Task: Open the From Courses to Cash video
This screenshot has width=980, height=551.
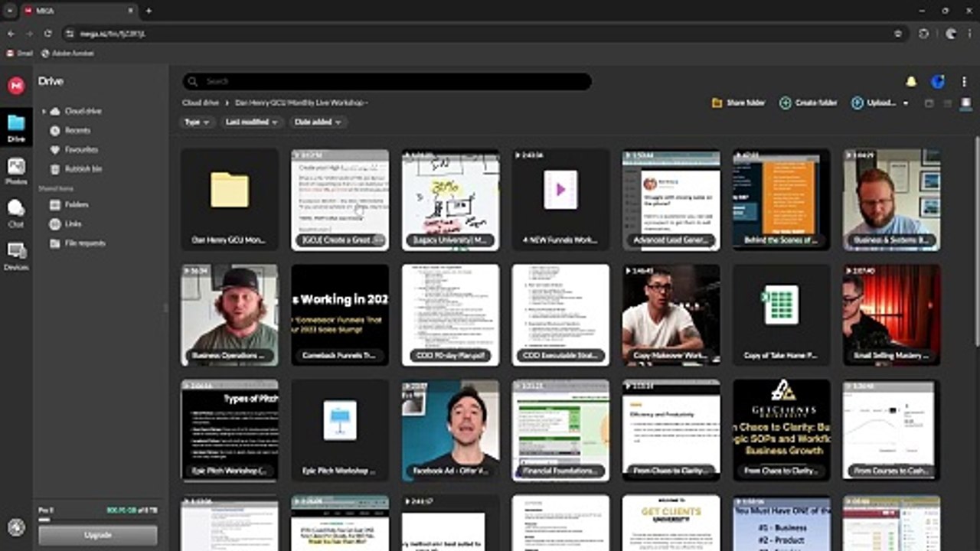Action: coord(891,430)
